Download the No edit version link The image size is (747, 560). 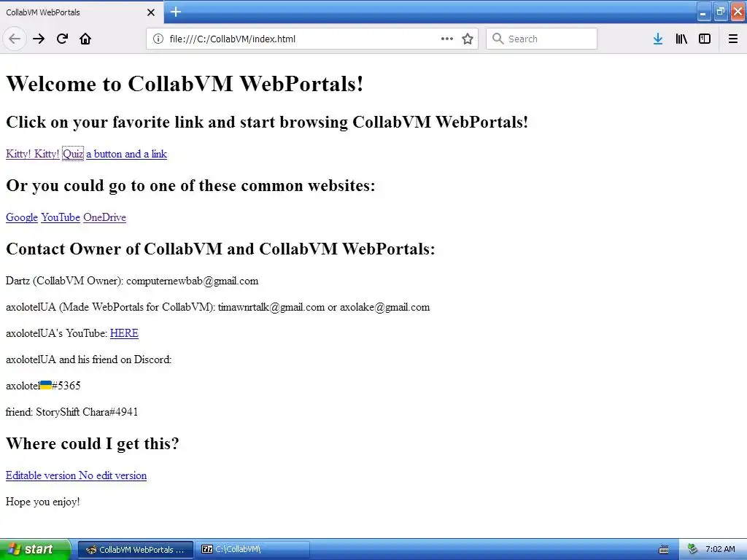tap(113, 475)
